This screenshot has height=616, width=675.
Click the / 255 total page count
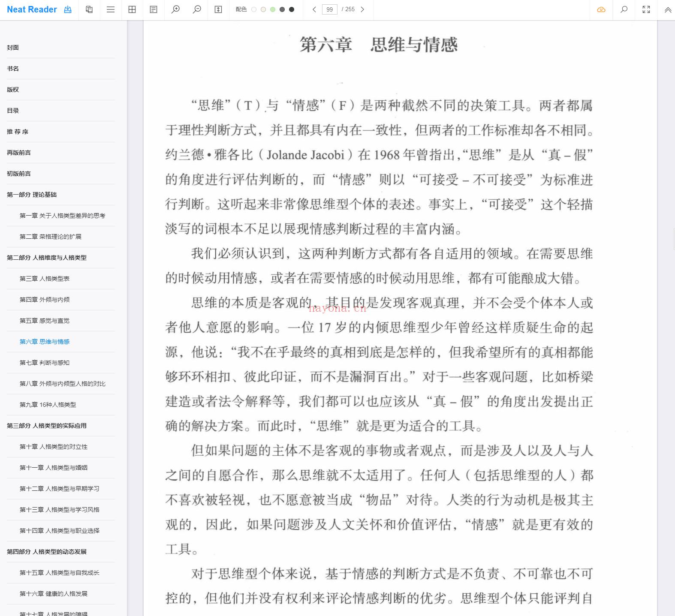click(x=348, y=9)
